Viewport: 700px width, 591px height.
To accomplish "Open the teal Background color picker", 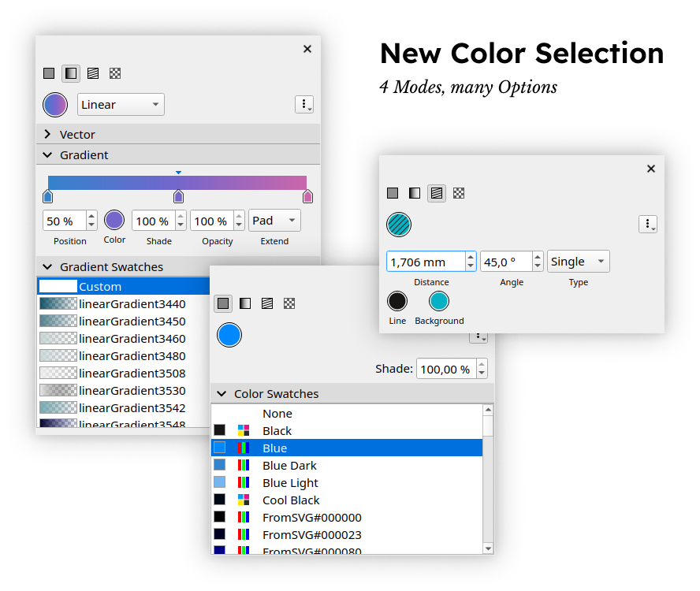I will coord(439,301).
